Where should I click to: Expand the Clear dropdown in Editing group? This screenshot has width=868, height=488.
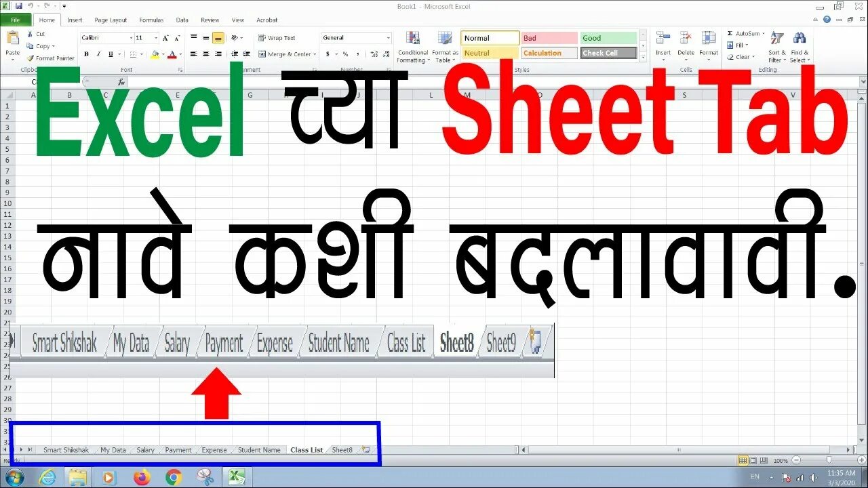(x=753, y=57)
